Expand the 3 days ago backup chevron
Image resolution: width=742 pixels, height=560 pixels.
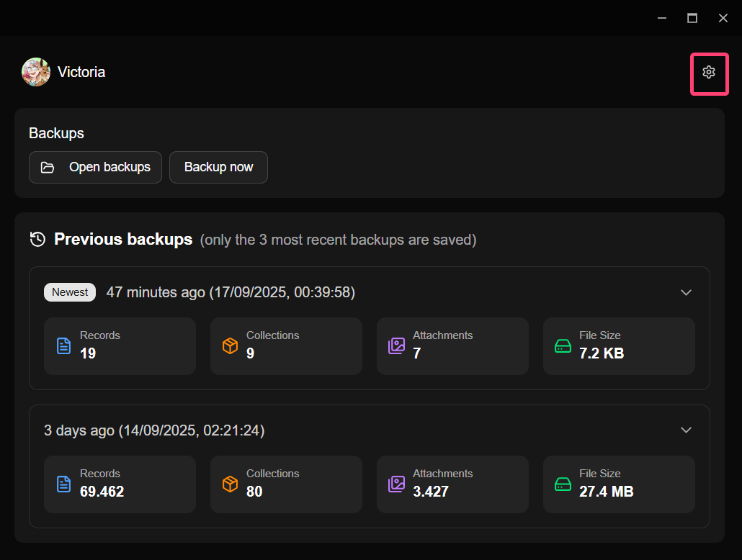(x=686, y=430)
